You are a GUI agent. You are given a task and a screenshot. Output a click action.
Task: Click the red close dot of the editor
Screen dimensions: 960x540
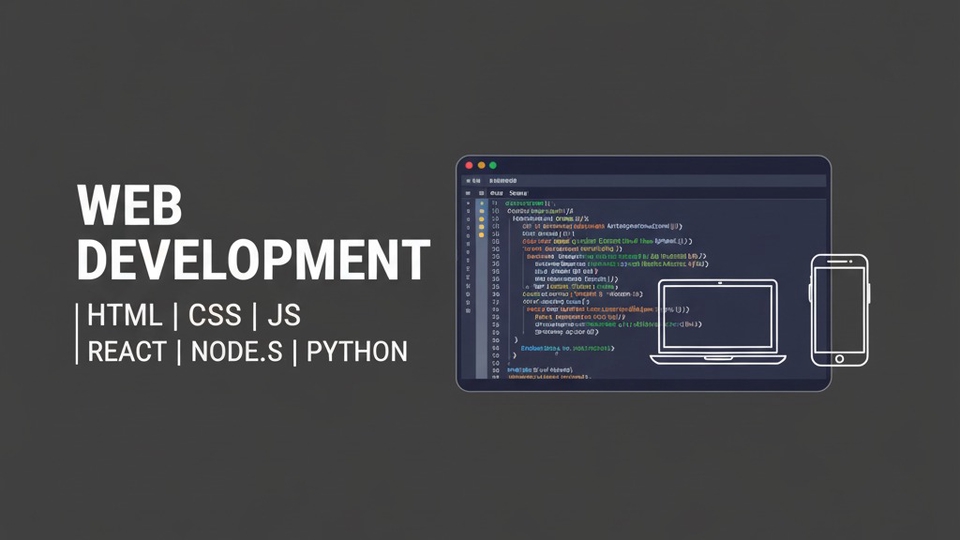coord(469,165)
